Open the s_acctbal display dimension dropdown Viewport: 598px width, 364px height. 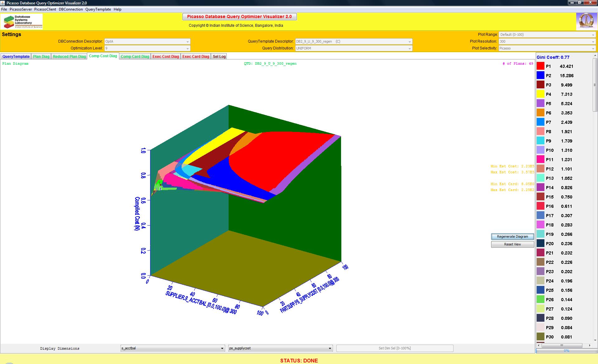tap(173, 348)
